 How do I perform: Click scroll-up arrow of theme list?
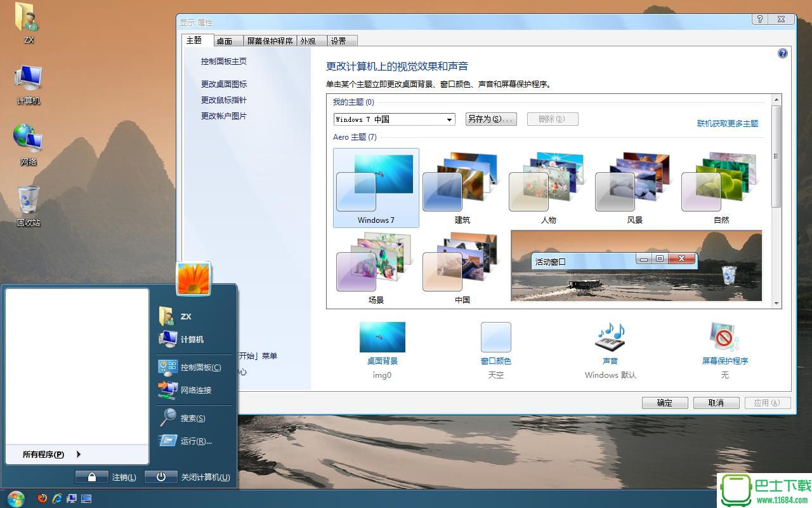click(x=776, y=100)
